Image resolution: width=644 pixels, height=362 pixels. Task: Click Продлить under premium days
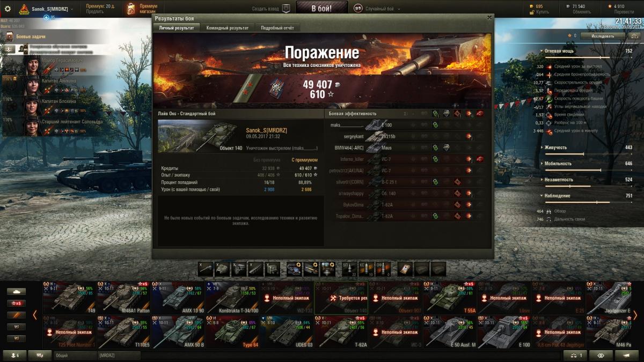pyautogui.click(x=95, y=11)
